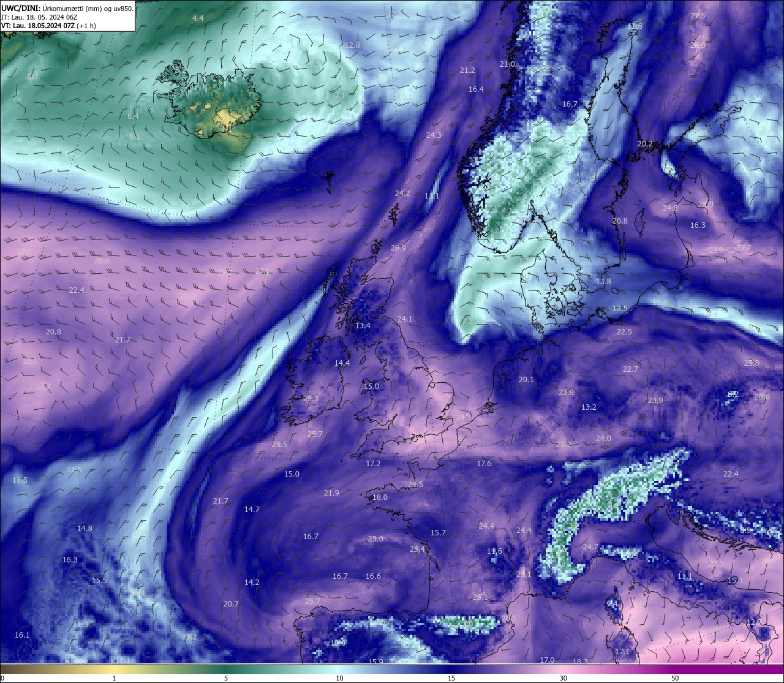Viewport: 784px width, 683px height.
Task: Click the map value '20.2'
Action: pos(645,144)
